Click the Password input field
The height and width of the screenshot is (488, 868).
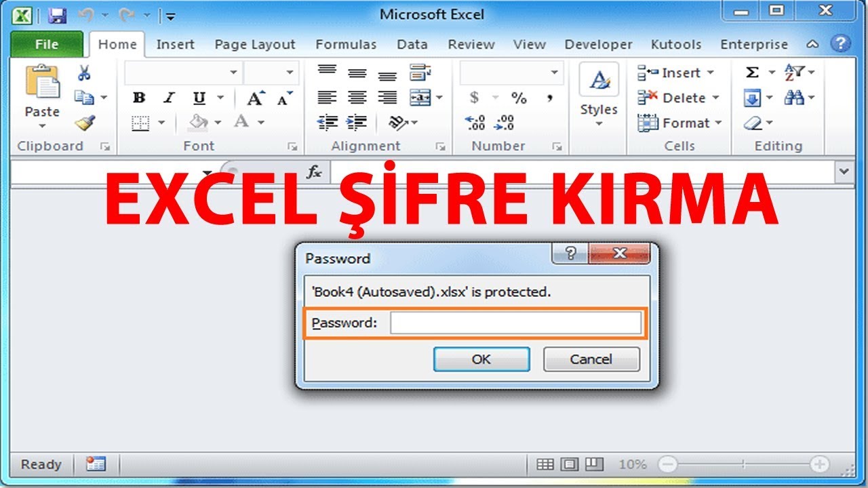coord(515,323)
